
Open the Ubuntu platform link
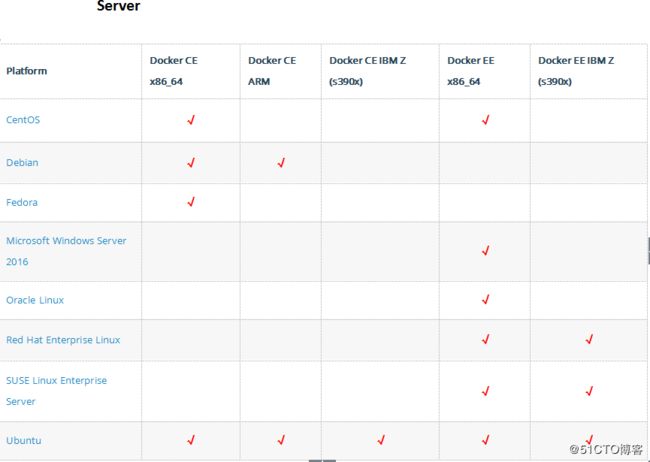pyautogui.click(x=24, y=440)
